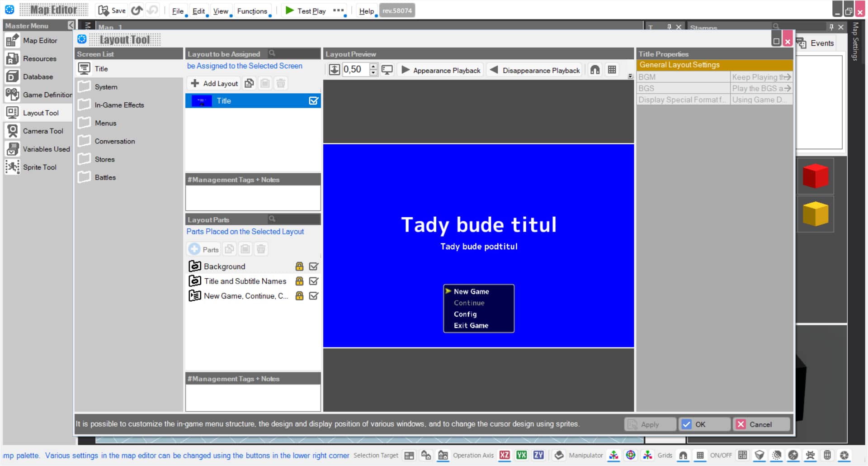This screenshot has width=868, height=466.
Task: Click Disappearance Playback button
Action: (x=535, y=70)
